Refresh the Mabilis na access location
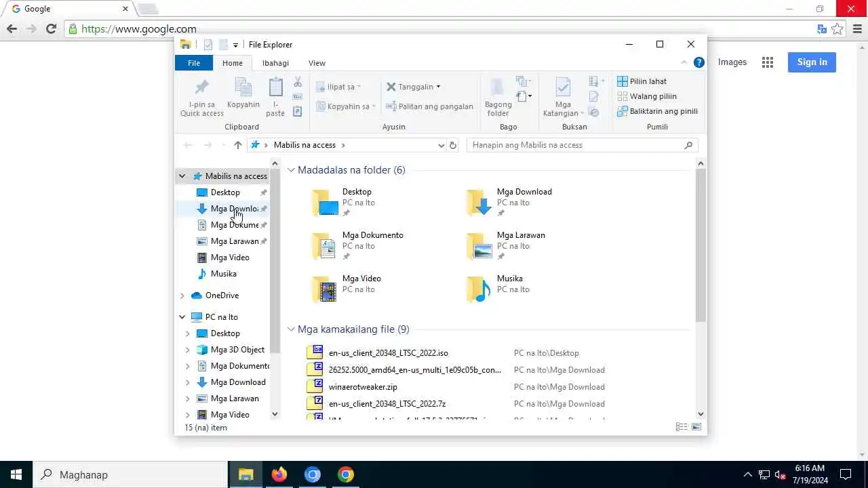868x488 pixels. pyautogui.click(x=453, y=145)
